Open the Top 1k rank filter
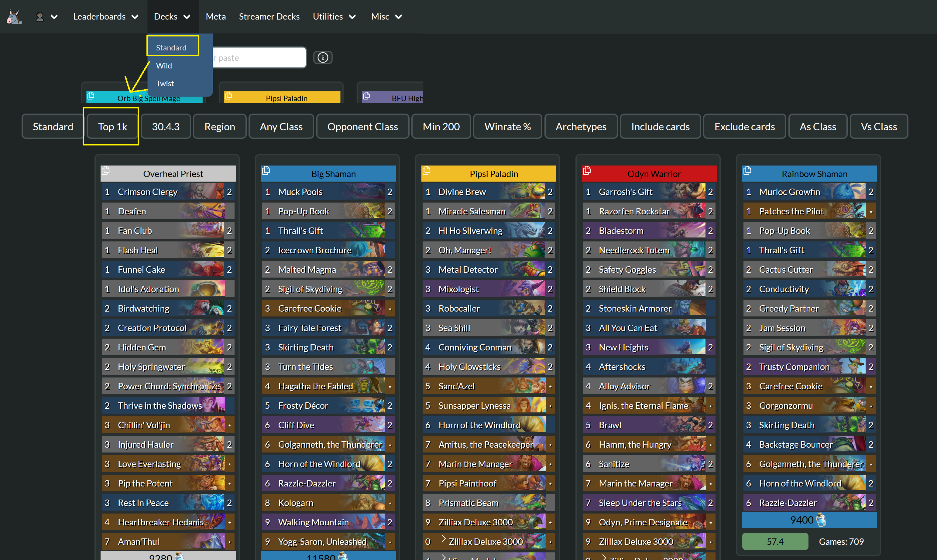 [x=112, y=126]
